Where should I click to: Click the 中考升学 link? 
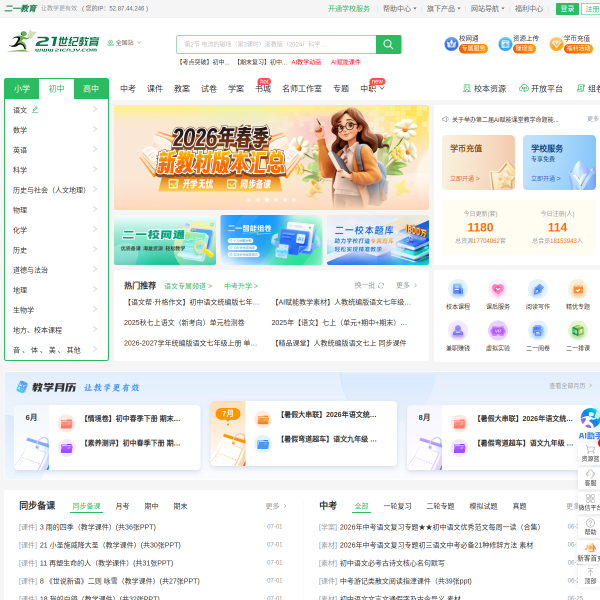coord(241,286)
